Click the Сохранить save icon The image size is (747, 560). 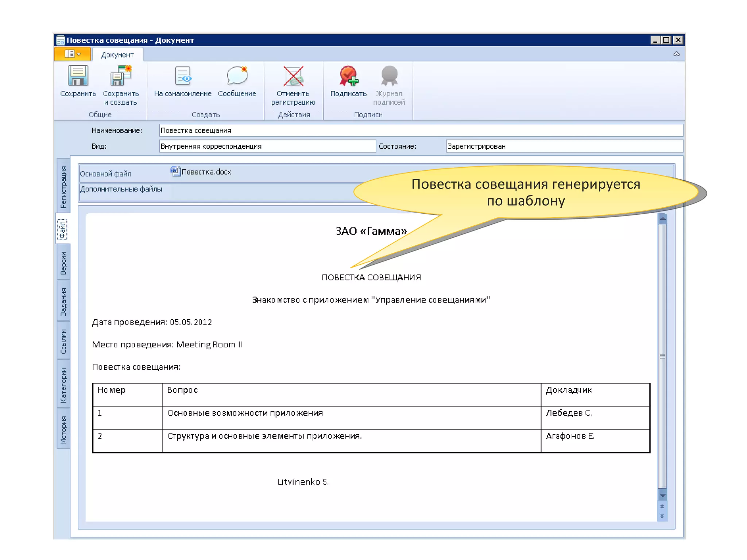click(x=78, y=76)
